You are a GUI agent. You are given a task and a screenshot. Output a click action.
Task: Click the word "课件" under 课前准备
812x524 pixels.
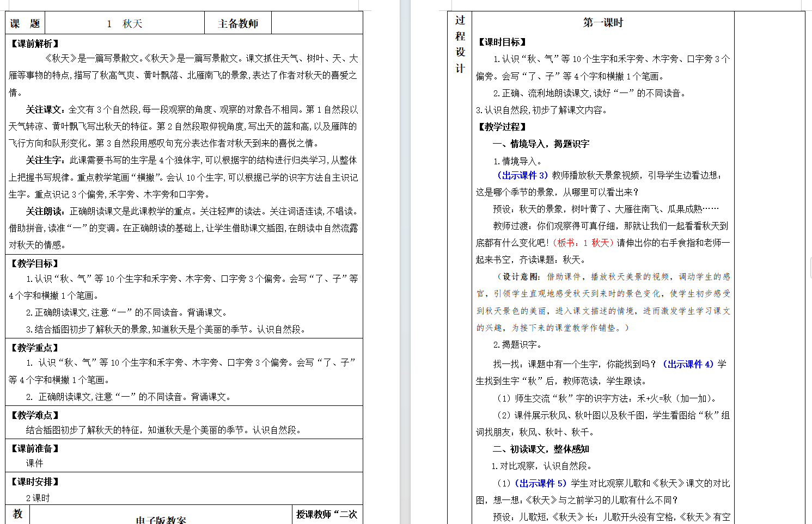click(x=34, y=463)
